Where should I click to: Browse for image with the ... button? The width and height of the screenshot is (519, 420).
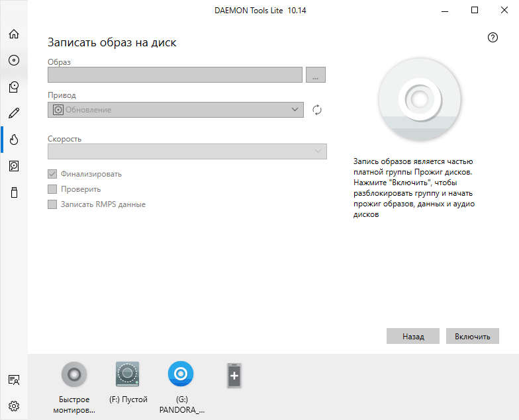click(x=315, y=75)
